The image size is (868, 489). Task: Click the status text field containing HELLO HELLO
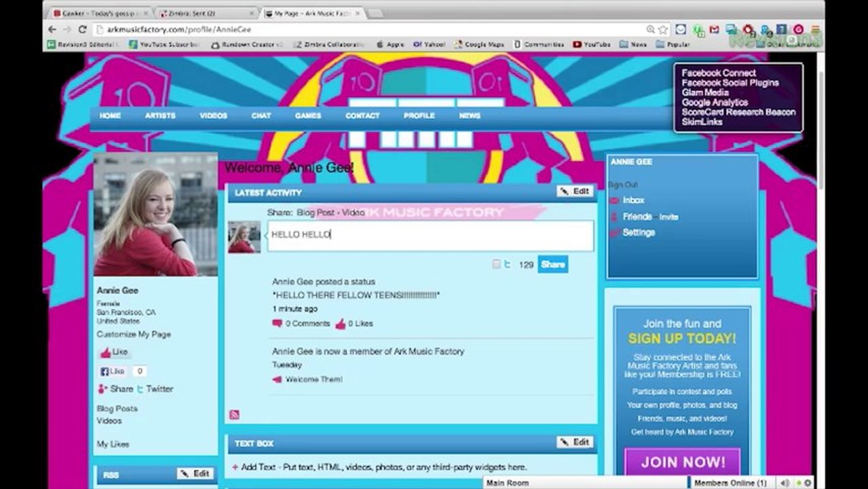pyautogui.click(x=430, y=235)
